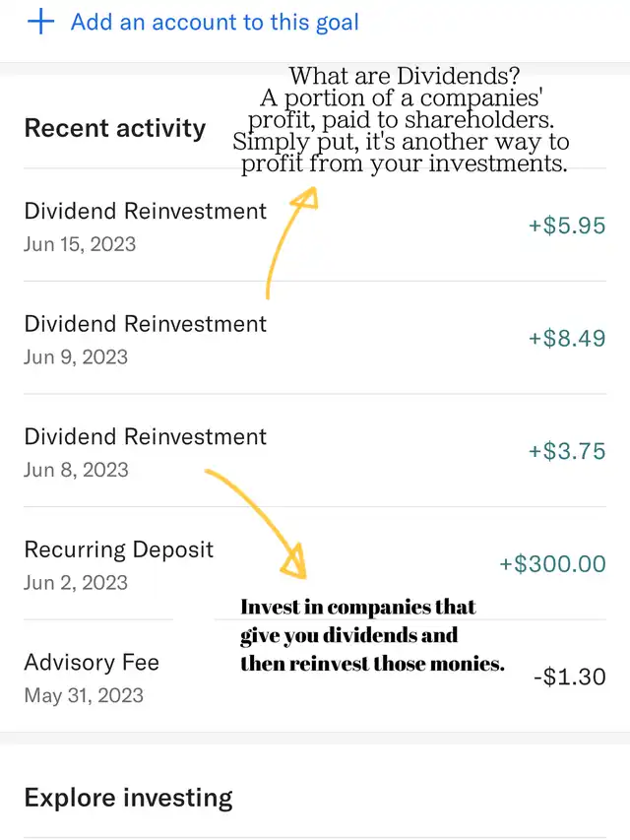
Task: View the Recurring Deposit transaction
Action: 118,549
